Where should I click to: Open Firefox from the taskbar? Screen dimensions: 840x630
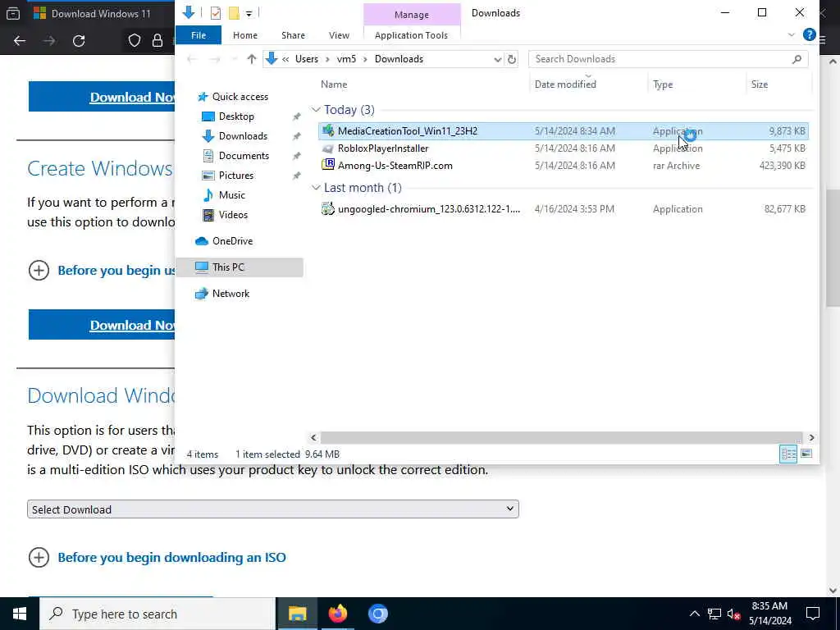coord(337,614)
